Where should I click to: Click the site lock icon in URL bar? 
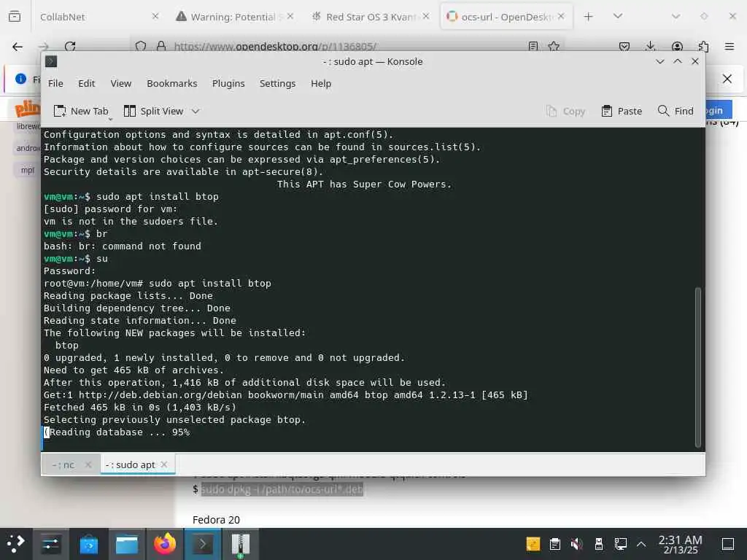tap(161, 46)
